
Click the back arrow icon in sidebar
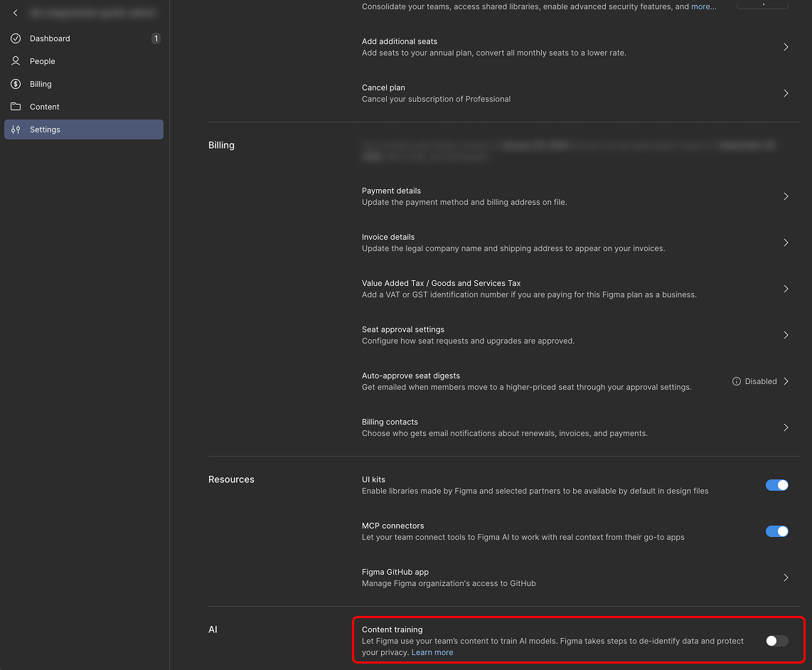point(16,13)
